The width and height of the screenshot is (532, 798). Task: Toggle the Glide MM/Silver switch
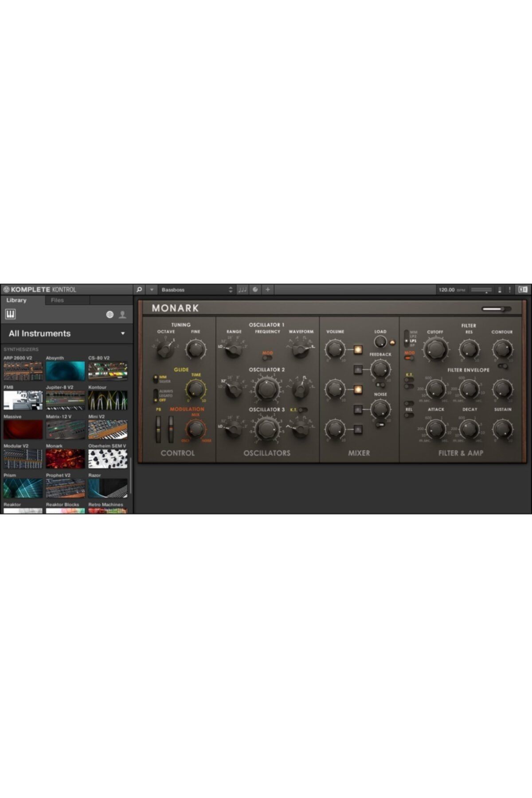tap(156, 379)
